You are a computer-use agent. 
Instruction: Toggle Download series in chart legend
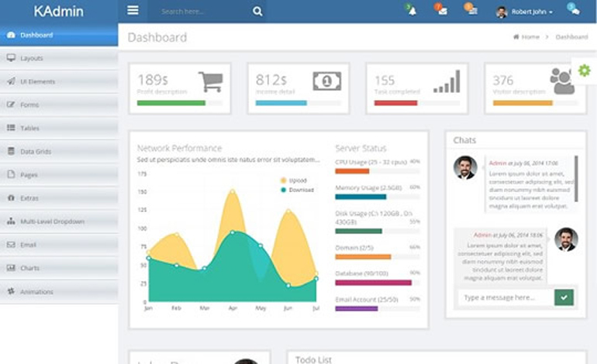click(298, 190)
